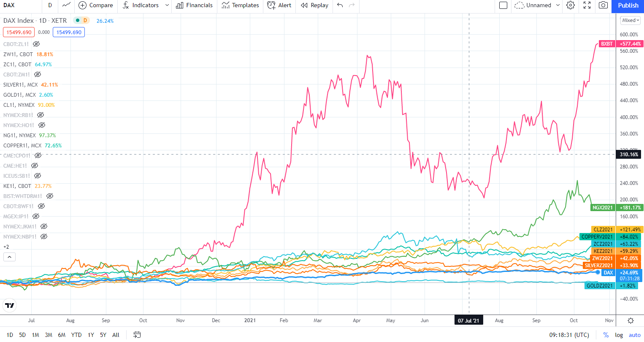Open the D interval dropdown
Screen dimensions: 644x342
(x=50, y=5)
